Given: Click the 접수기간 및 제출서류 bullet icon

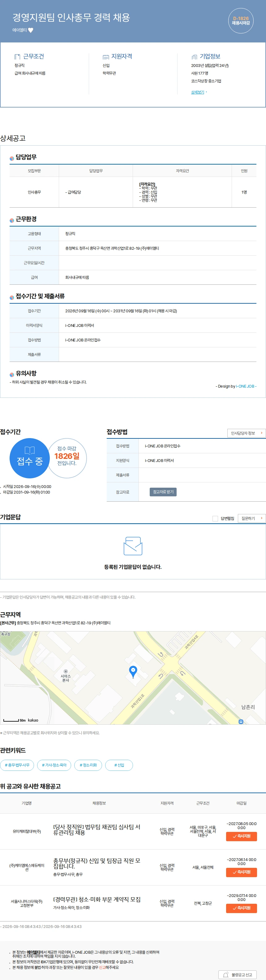Looking at the screenshot, I should [12, 297].
